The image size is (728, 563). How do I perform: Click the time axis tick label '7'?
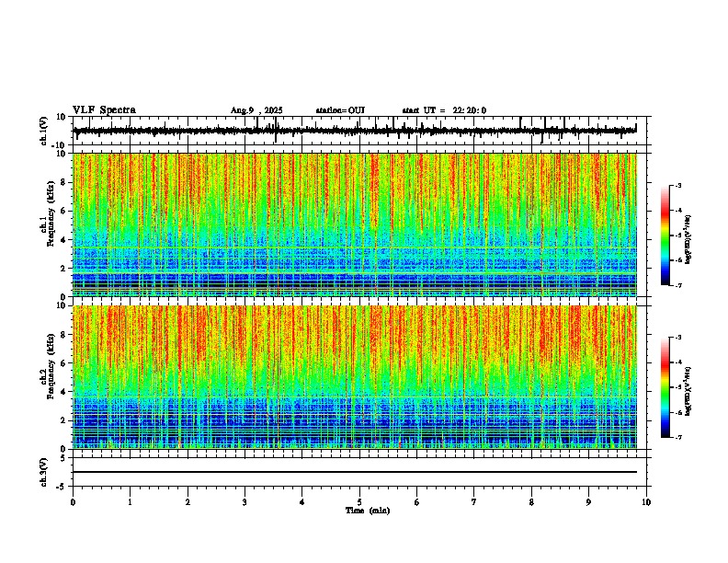[x=474, y=502]
